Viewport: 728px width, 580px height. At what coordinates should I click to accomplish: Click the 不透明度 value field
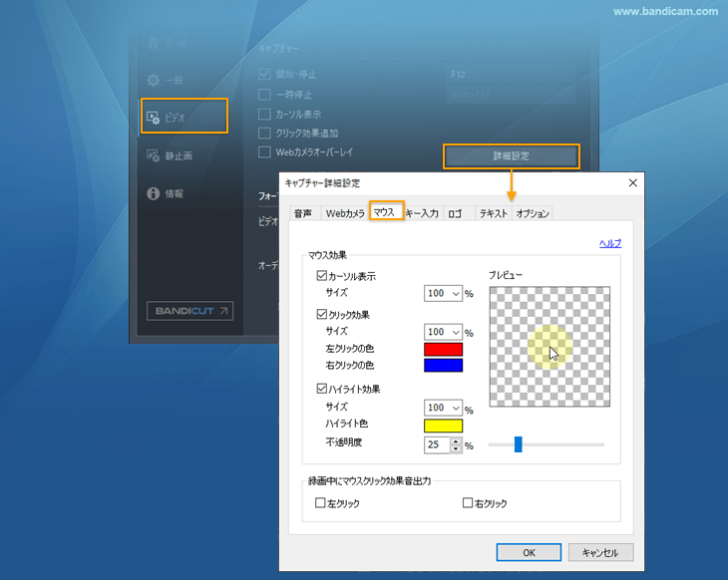click(x=437, y=445)
